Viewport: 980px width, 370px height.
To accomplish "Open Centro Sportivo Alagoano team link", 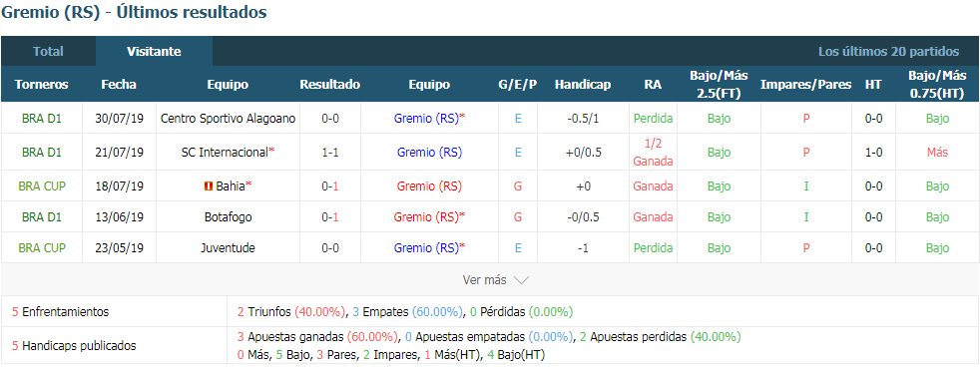I will (229, 118).
